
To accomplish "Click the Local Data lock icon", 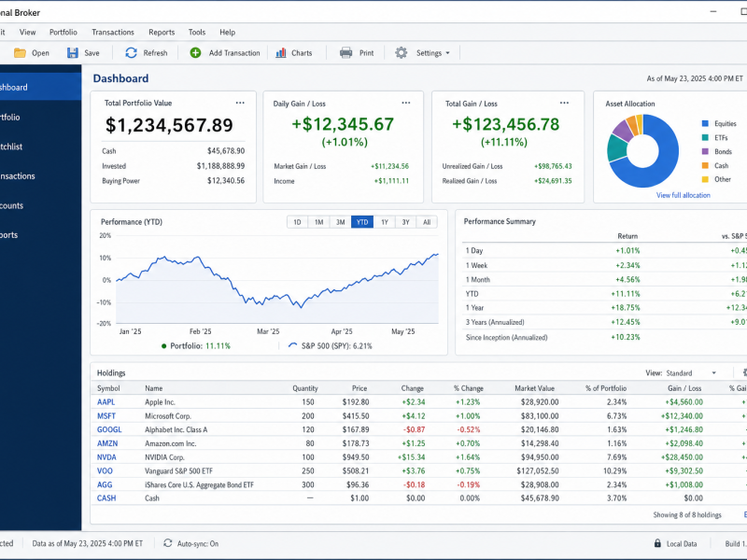I will pos(657,543).
